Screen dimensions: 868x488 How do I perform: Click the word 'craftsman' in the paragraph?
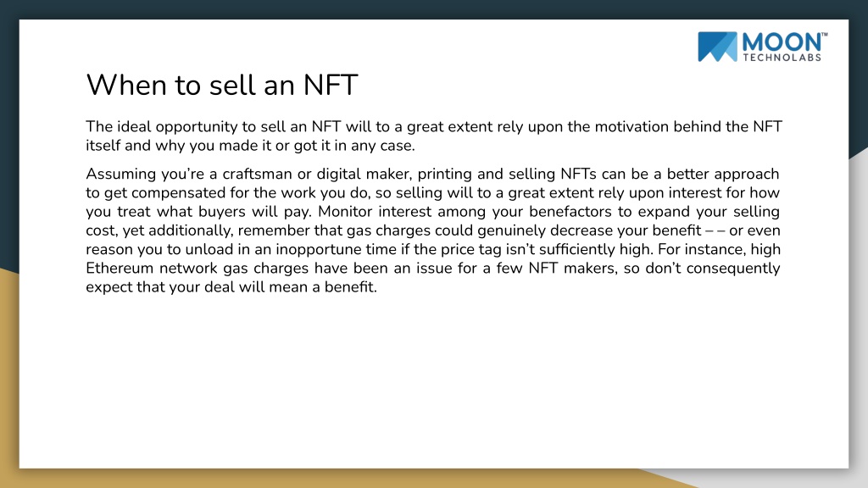tap(257, 175)
